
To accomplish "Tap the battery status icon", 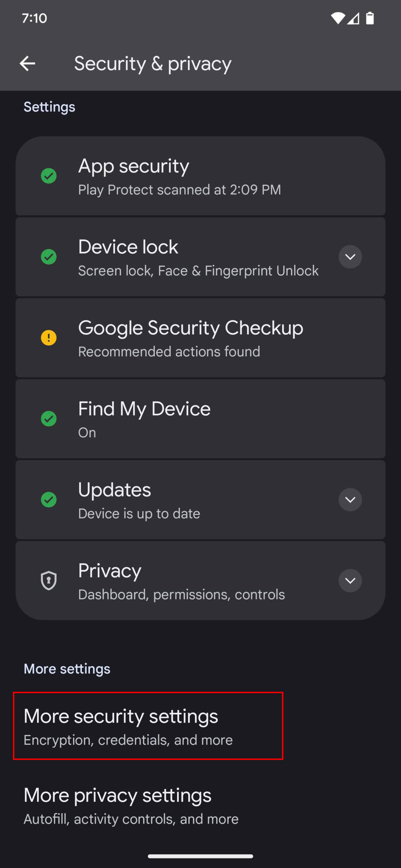I will click(x=370, y=18).
